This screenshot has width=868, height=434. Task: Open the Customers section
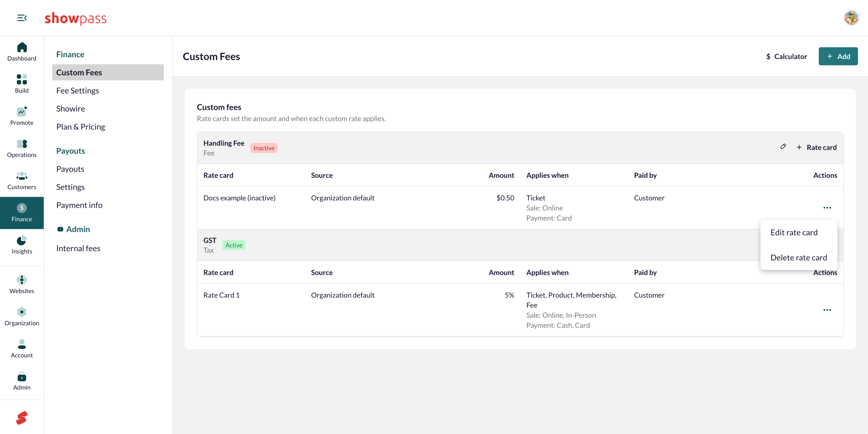(x=22, y=181)
